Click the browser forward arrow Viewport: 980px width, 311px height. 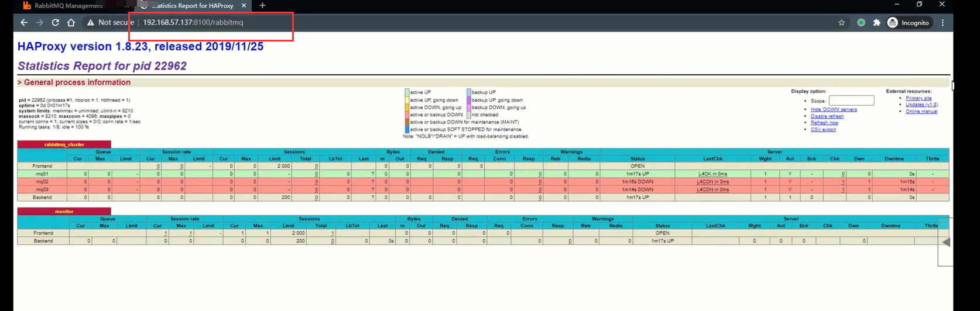[x=40, y=22]
